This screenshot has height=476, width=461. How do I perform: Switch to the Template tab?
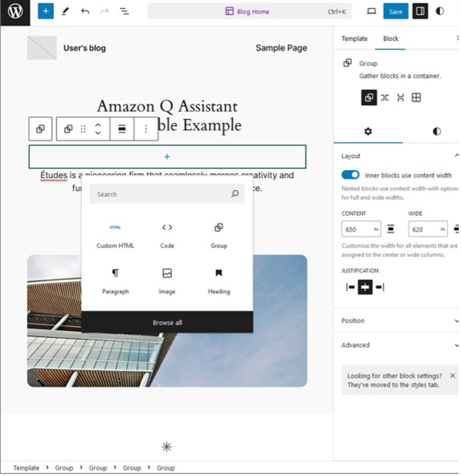[x=355, y=38]
